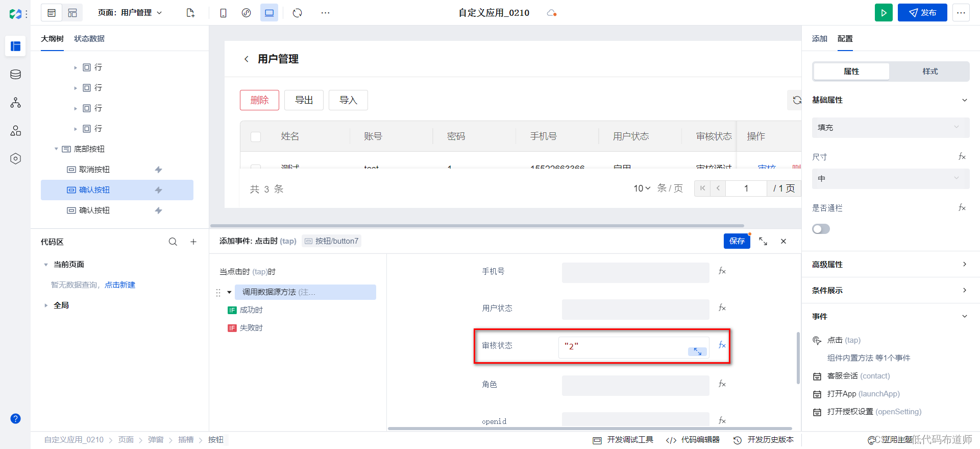Click the event panel vertical scrollbar
This screenshot has height=449, width=980.
tap(798, 358)
